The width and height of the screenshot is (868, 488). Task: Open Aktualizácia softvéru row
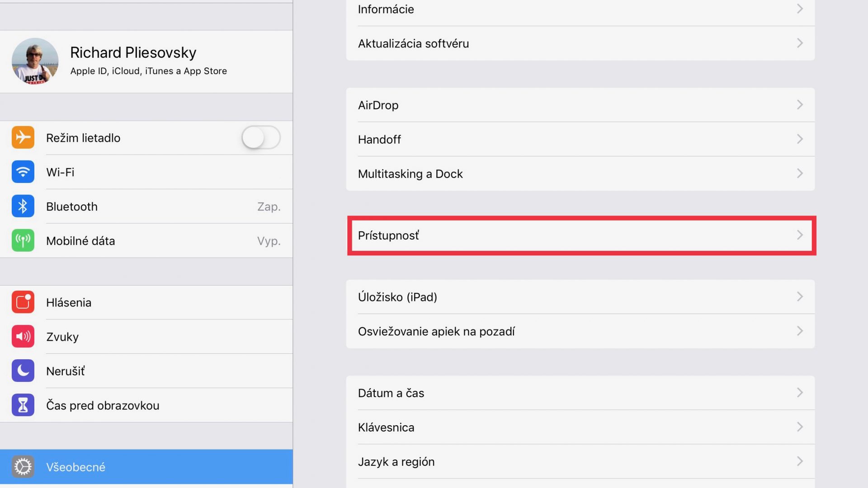[x=580, y=43]
